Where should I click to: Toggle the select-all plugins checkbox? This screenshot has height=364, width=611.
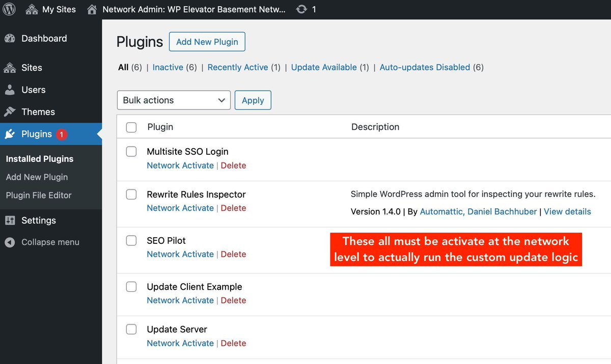click(x=131, y=127)
